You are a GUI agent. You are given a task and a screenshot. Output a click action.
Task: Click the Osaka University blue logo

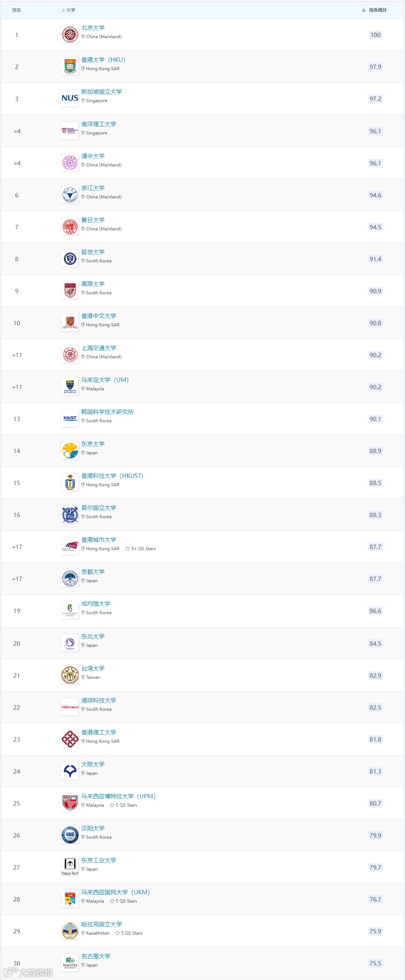[x=70, y=771]
